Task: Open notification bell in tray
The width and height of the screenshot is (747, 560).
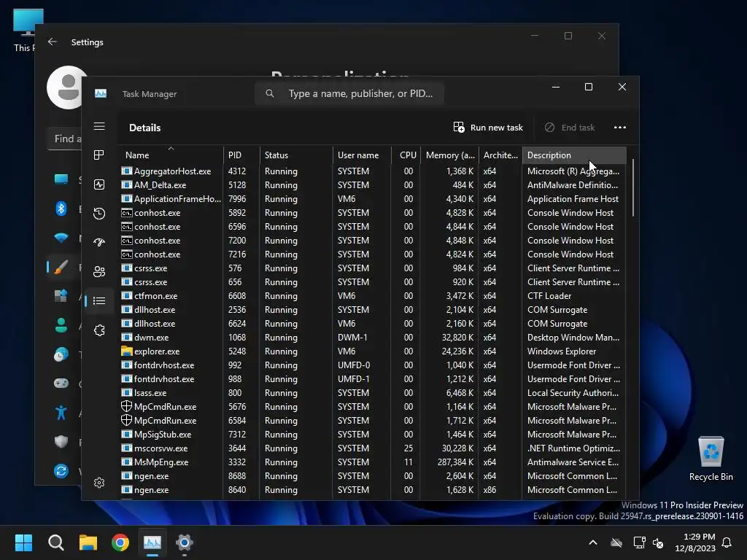Action: coord(727,542)
